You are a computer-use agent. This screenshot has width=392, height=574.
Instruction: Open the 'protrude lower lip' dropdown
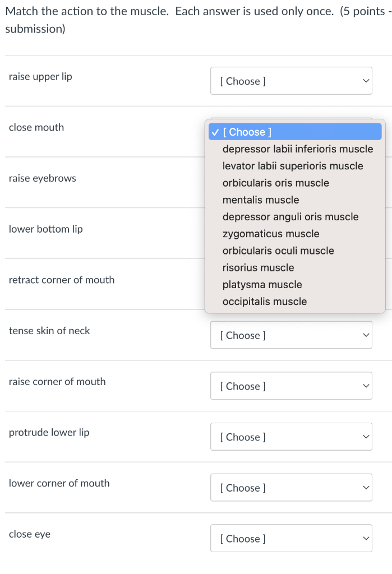(x=291, y=437)
